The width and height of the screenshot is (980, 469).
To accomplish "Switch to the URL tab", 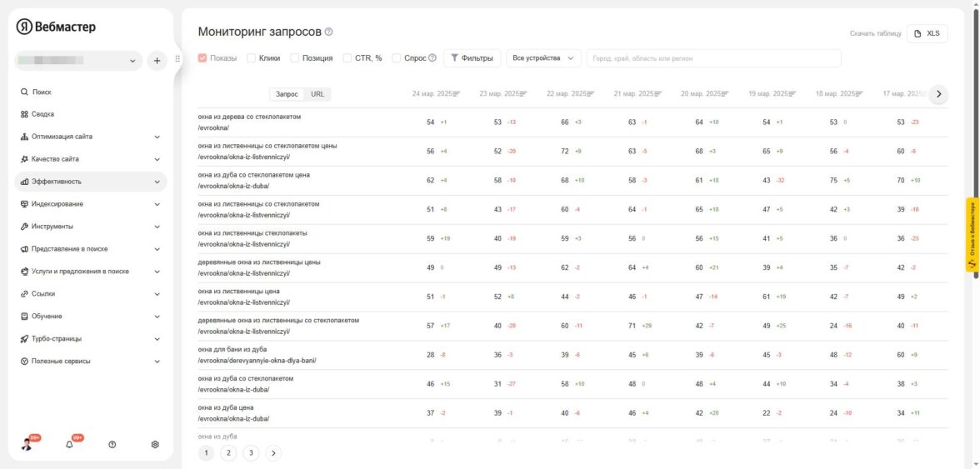I will [317, 94].
